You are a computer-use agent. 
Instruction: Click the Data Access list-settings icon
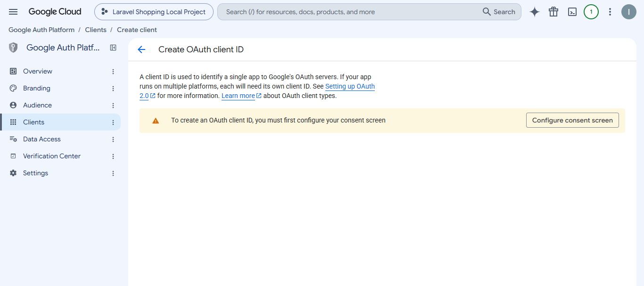pos(13,139)
